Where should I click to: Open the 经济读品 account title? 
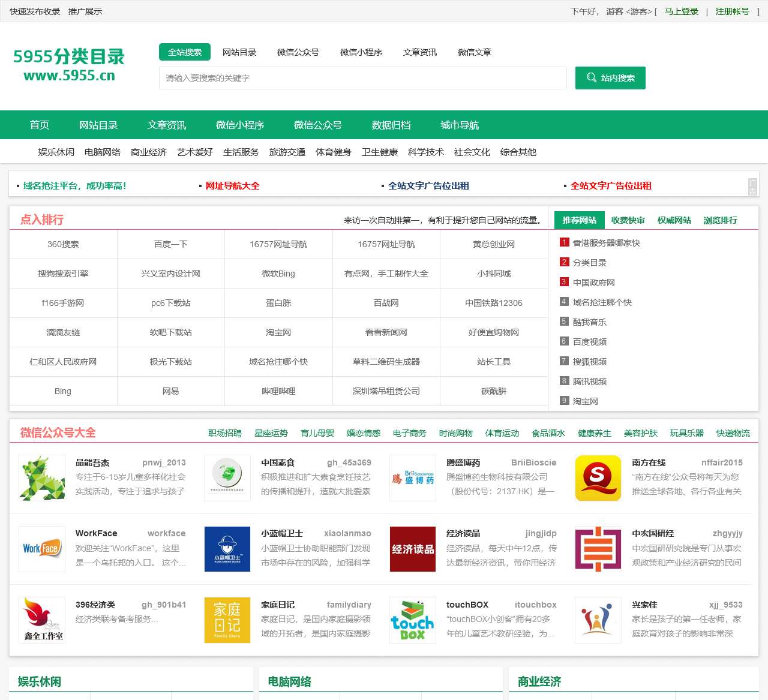pos(463,533)
